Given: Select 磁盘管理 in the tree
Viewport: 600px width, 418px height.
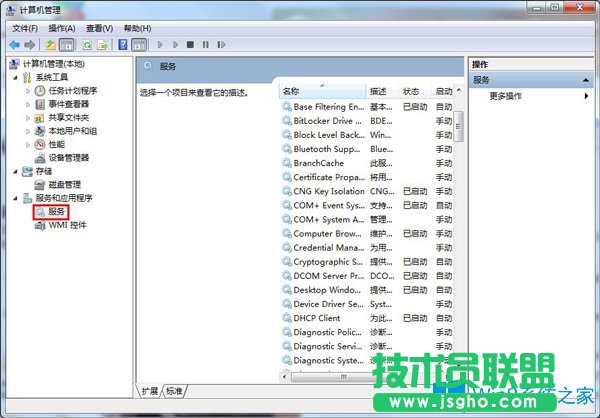Looking at the screenshot, I should pos(65,185).
